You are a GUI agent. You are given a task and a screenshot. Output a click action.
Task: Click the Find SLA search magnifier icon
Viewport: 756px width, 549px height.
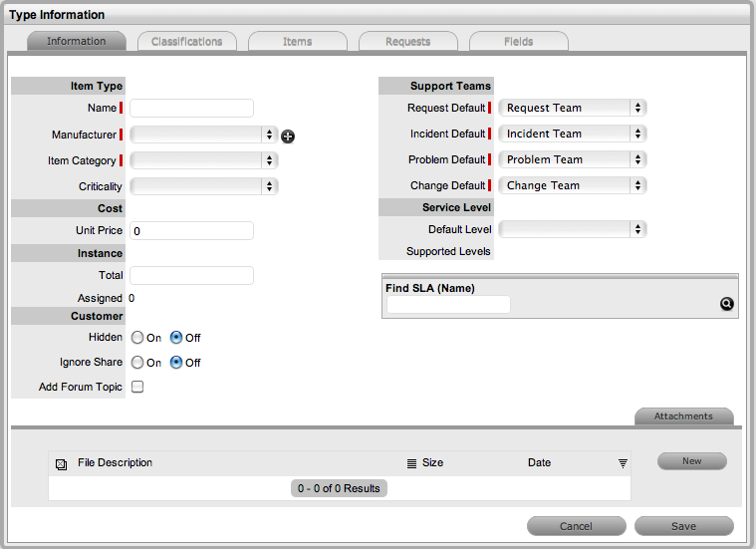(726, 304)
